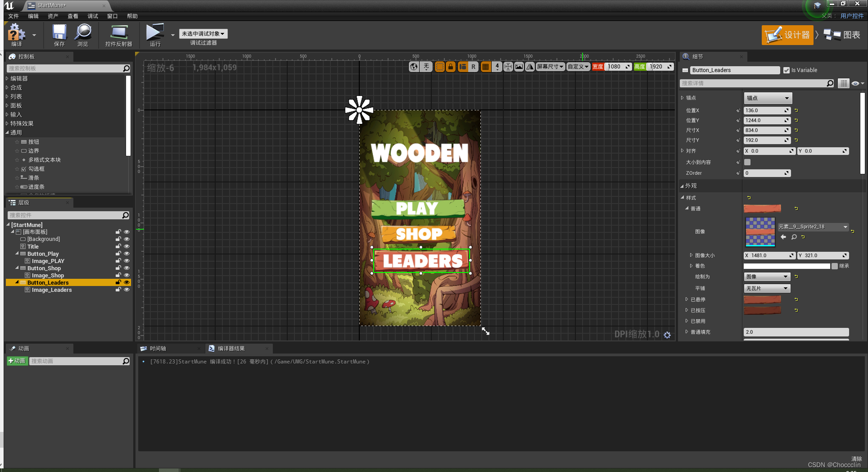Open anchors (锚点) dropdown in details
This screenshot has height=472, width=868.
[768, 98]
